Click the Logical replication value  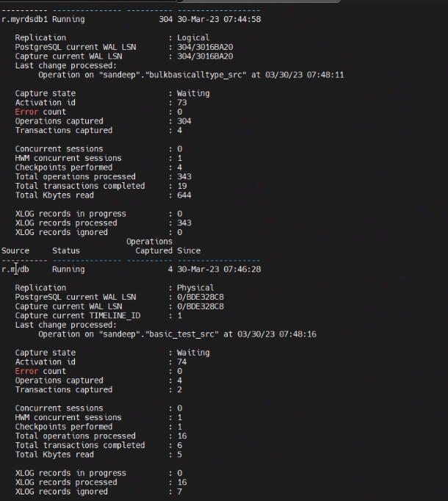pyautogui.click(x=193, y=37)
